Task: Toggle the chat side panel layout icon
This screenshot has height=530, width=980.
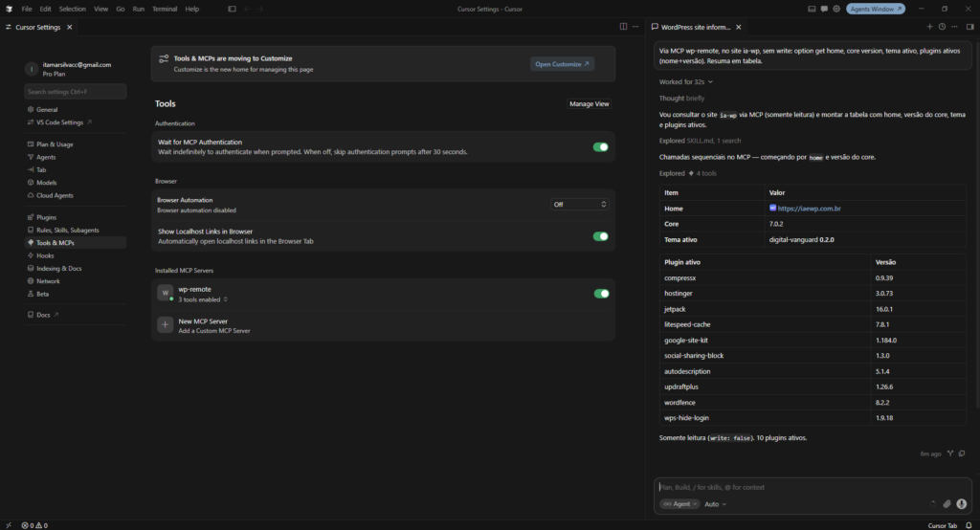Action: [x=970, y=26]
